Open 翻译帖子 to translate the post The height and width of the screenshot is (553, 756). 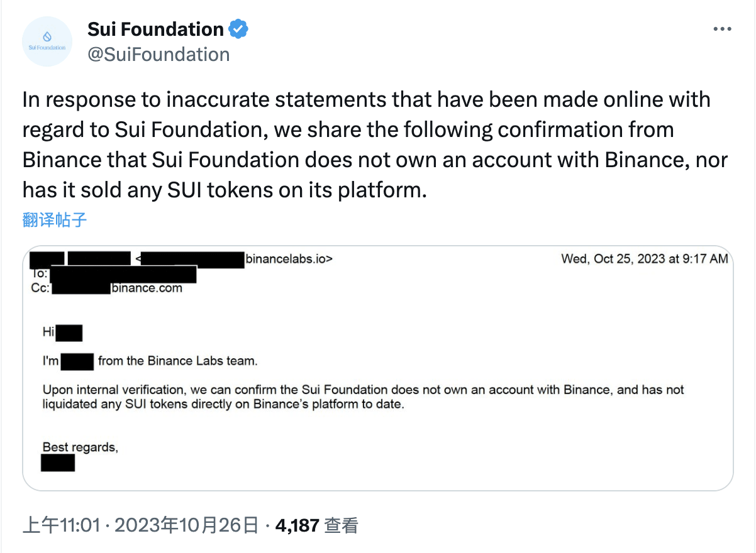point(53,220)
